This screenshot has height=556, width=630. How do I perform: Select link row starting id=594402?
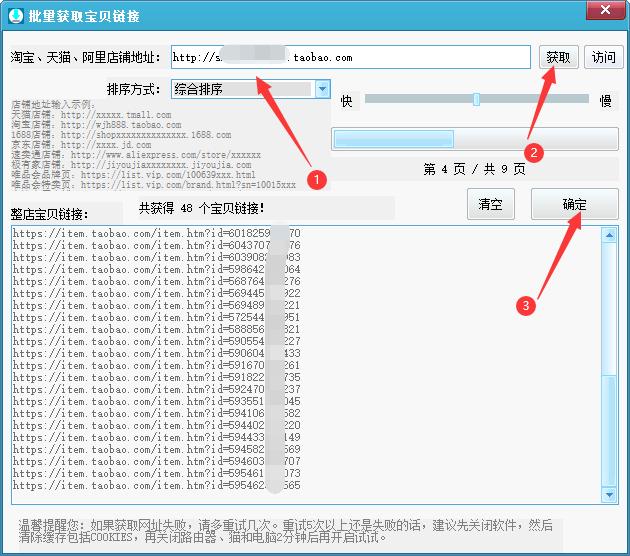156,425
